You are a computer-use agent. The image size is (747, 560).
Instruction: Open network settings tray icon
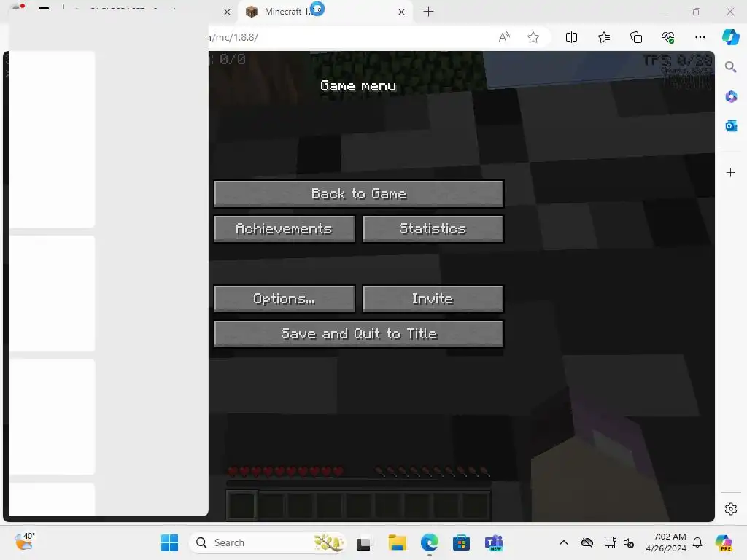pyautogui.click(x=610, y=542)
